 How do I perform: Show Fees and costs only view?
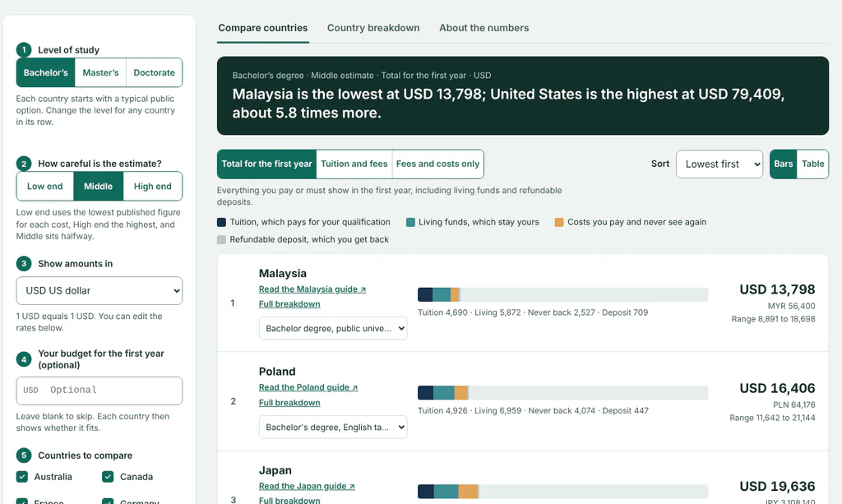(x=437, y=164)
